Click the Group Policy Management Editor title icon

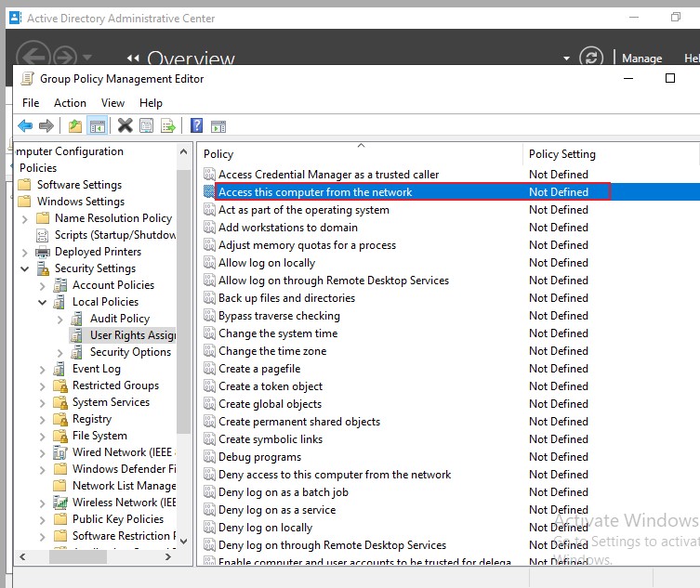pos(28,79)
